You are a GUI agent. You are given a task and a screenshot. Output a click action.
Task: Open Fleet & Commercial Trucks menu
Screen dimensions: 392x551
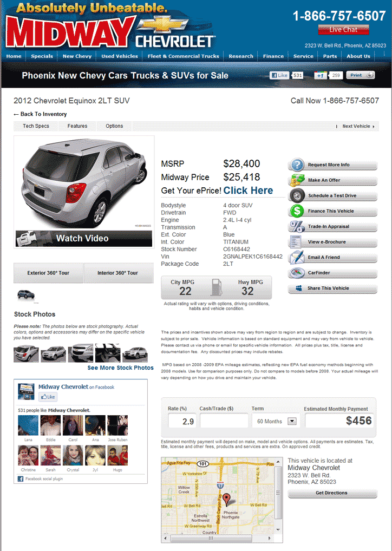click(183, 56)
